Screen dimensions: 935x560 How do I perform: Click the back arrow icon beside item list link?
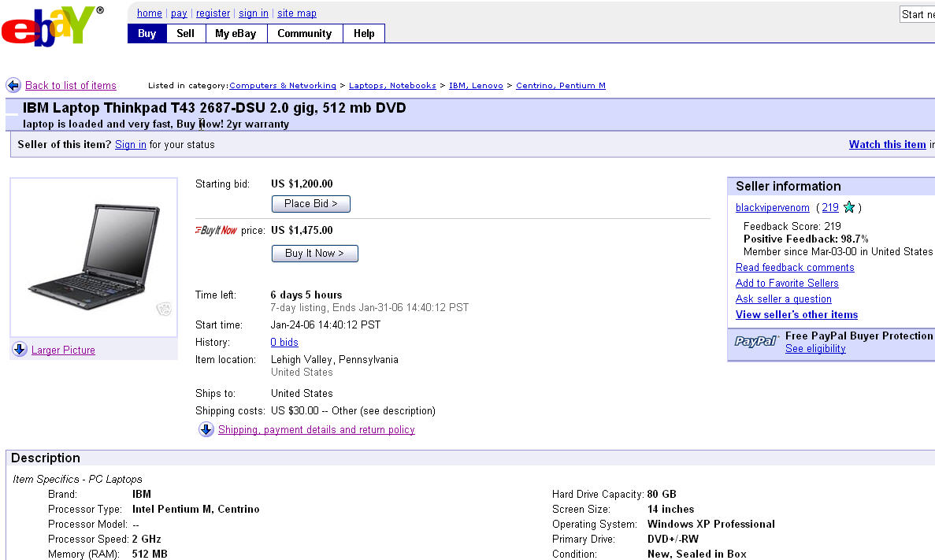click(13, 86)
